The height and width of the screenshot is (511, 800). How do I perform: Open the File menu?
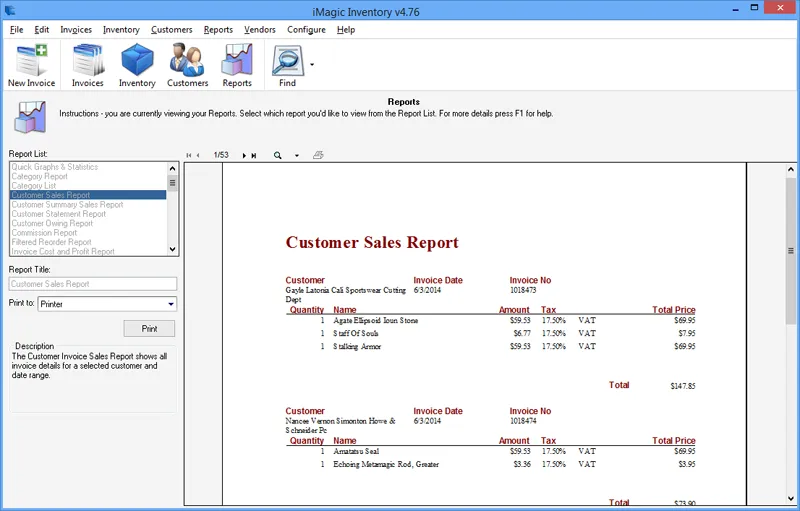(x=16, y=30)
